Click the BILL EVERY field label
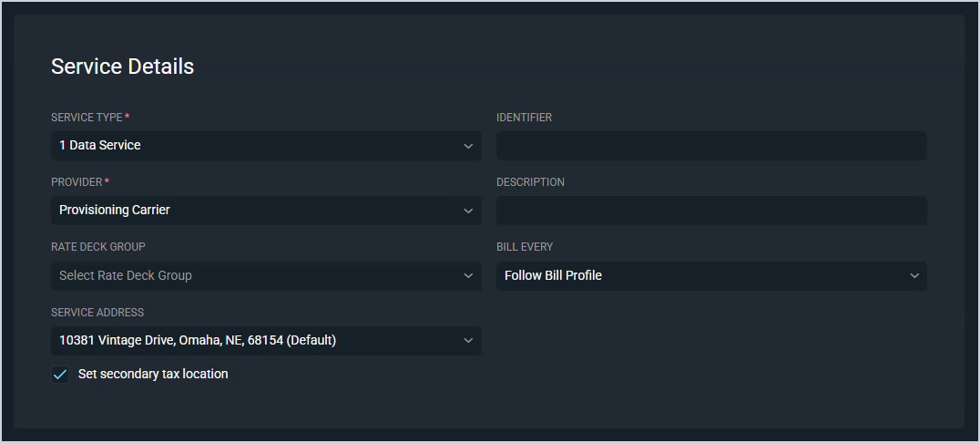Screen dimensions: 980x443 [x=525, y=247]
